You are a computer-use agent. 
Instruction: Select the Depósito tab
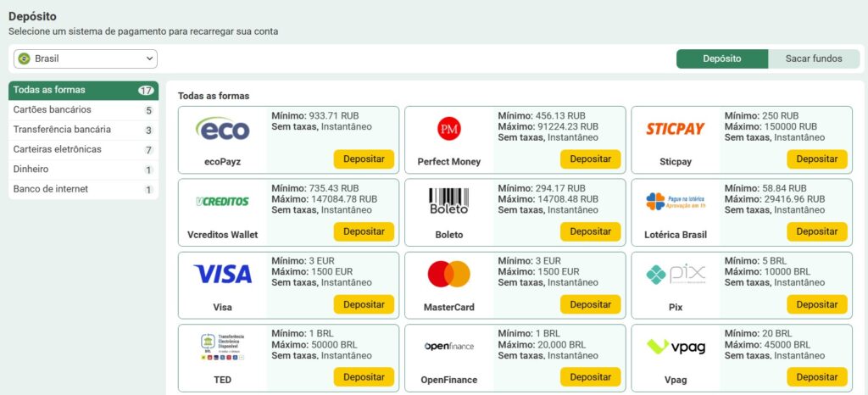click(721, 58)
